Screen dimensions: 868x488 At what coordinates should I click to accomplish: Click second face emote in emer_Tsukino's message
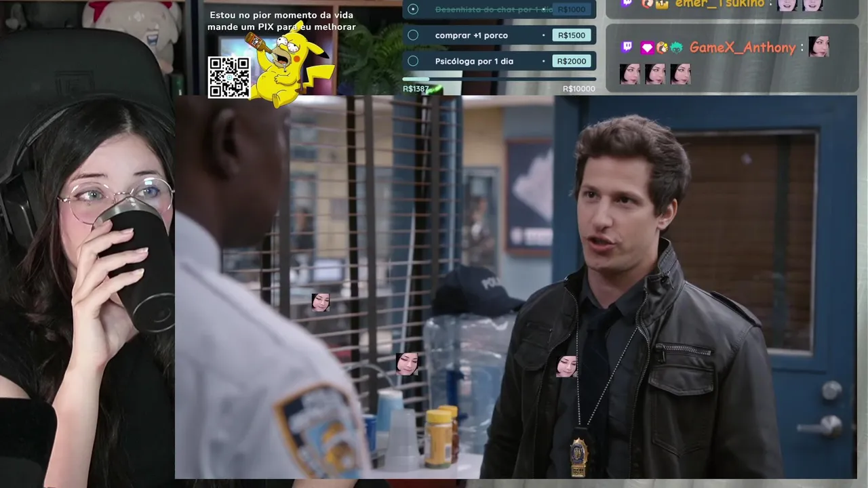(812, 5)
